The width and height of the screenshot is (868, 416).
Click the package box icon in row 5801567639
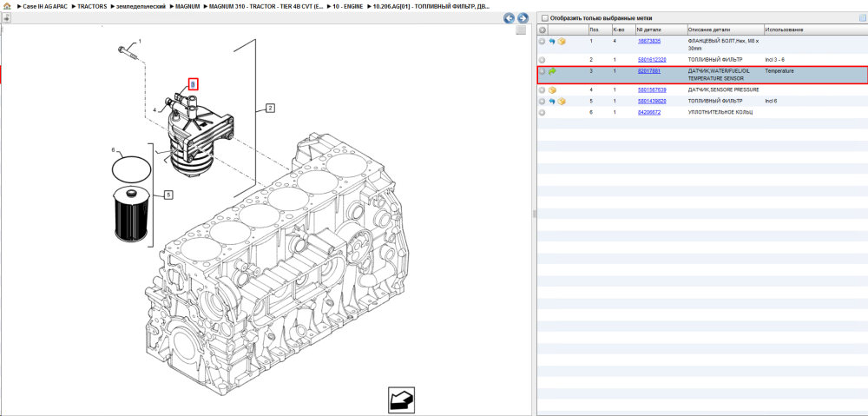[552, 89]
